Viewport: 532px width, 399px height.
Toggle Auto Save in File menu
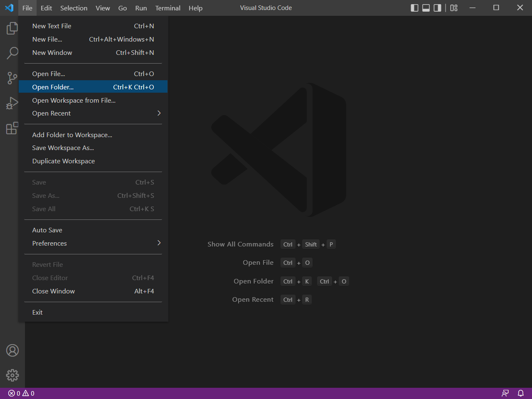pos(93,230)
